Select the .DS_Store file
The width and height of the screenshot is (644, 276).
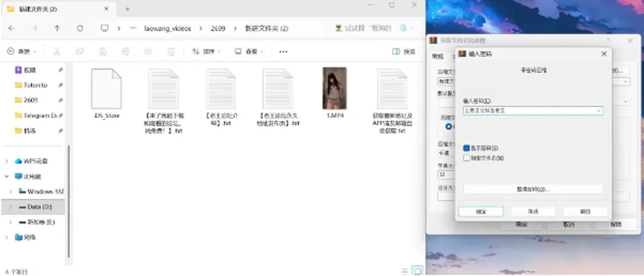click(106, 94)
